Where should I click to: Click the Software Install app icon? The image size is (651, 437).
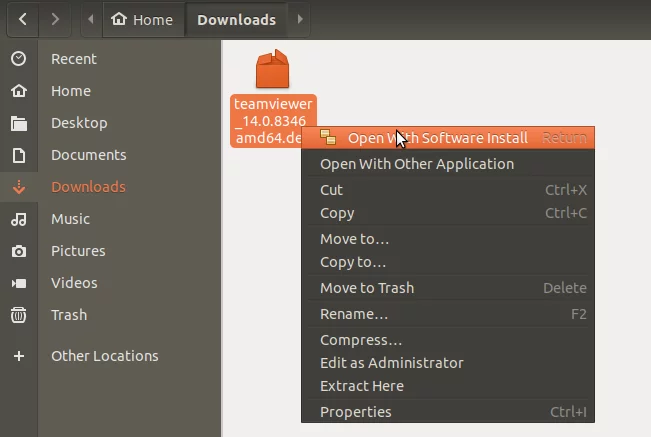(x=328, y=137)
